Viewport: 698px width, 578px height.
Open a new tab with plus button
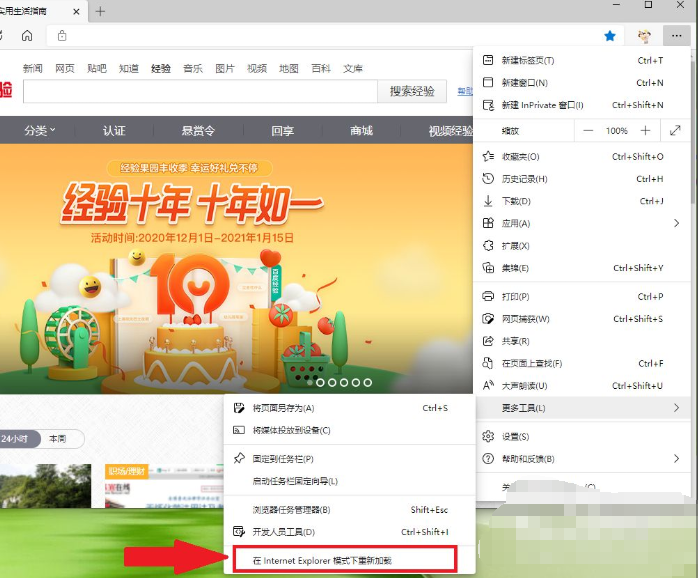point(101,11)
